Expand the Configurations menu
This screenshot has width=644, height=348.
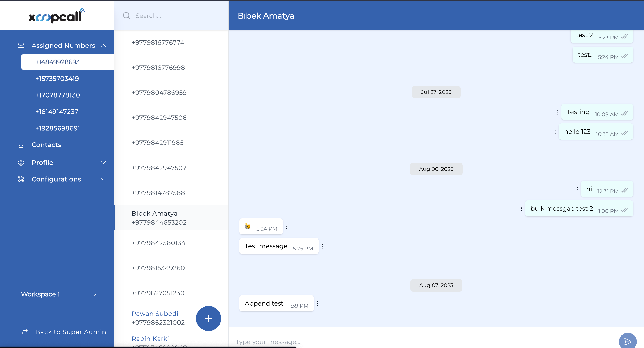coord(103,179)
